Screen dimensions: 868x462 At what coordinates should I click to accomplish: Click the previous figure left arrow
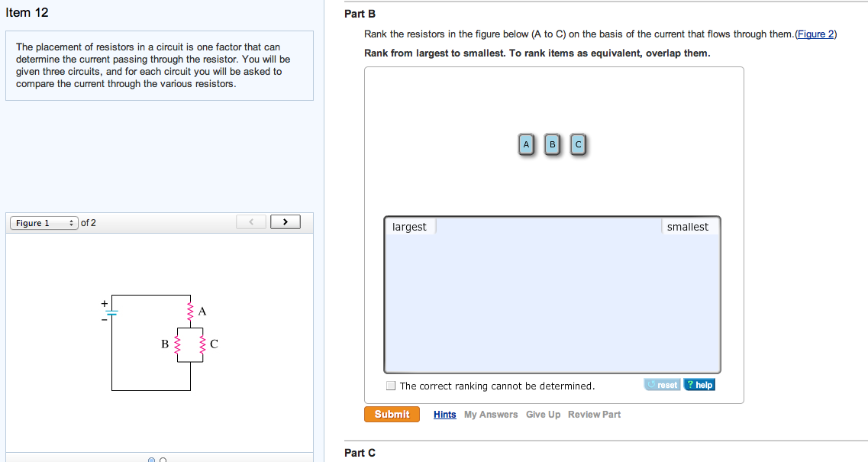(x=251, y=222)
